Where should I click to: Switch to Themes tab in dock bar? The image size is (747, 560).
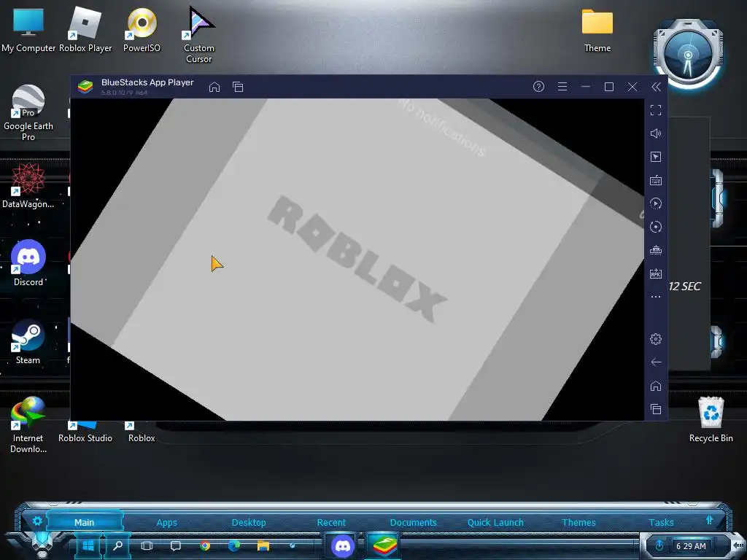click(578, 522)
